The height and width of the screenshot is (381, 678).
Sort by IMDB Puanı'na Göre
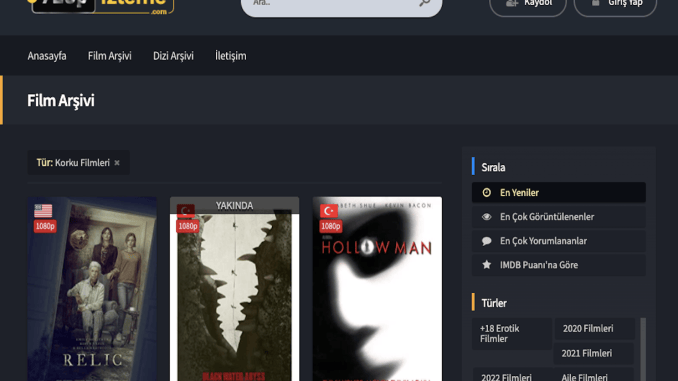coord(559,265)
